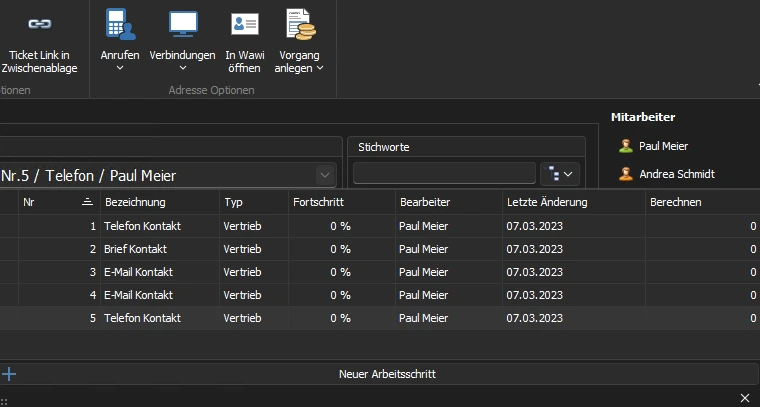This screenshot has height=407, width=760.
Task: Click In Wawi öffnen icon
Action: (245, 24)
